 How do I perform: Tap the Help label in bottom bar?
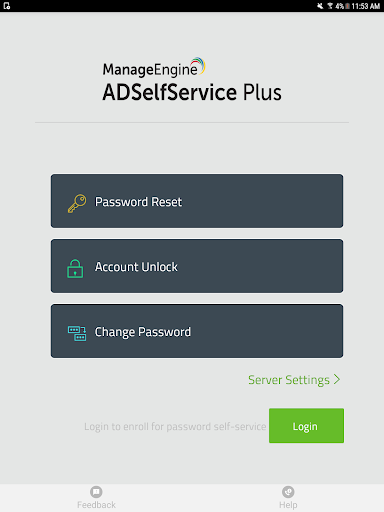(x=288, y=505)
